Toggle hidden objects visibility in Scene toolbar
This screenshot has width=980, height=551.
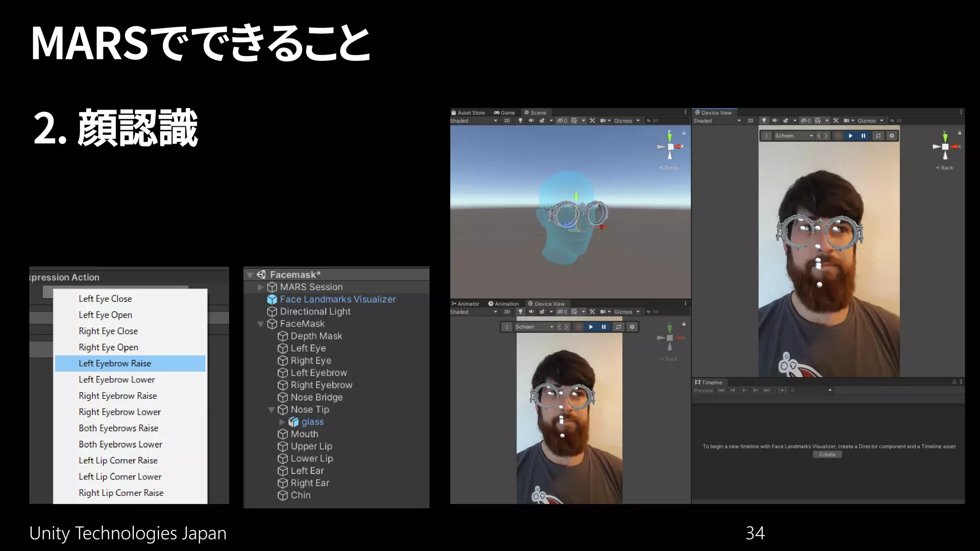pos(562,121)
